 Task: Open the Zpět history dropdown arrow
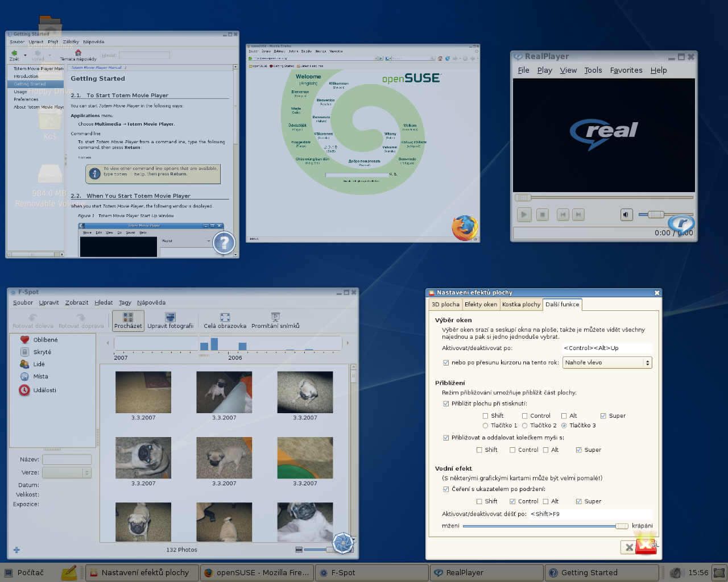click(x=25, y=55)
